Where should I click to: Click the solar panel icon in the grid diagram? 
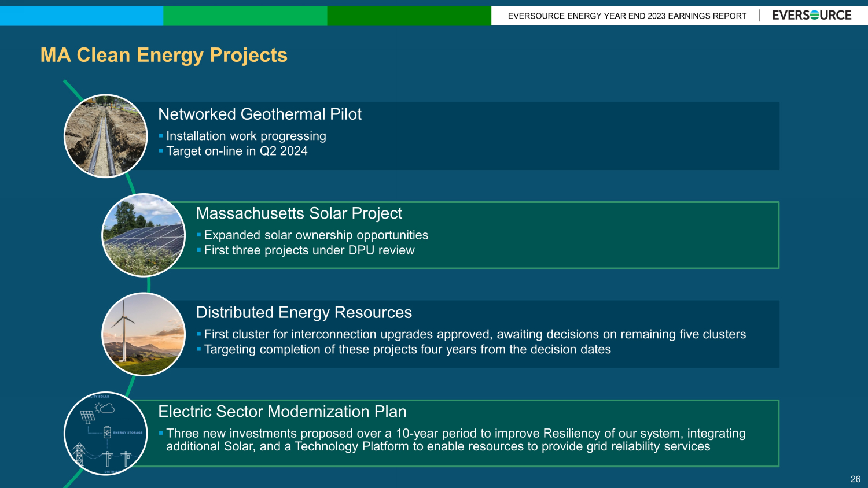click(87, 416)
